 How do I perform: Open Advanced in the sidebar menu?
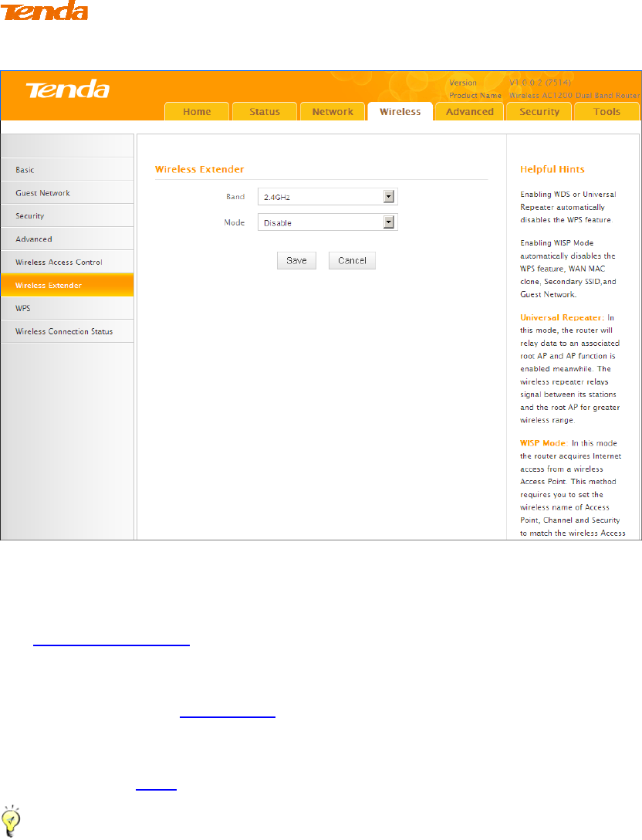pos(67,239)
